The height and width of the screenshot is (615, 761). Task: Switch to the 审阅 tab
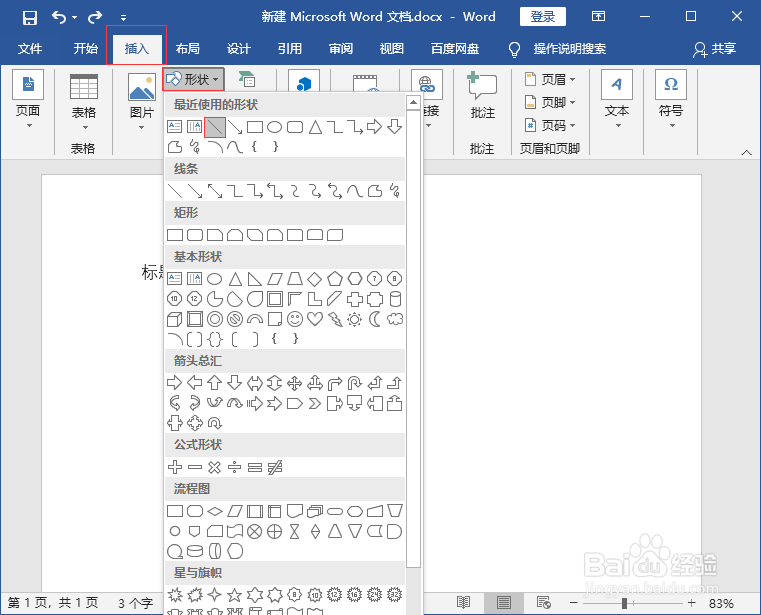[x=340, y=49]
